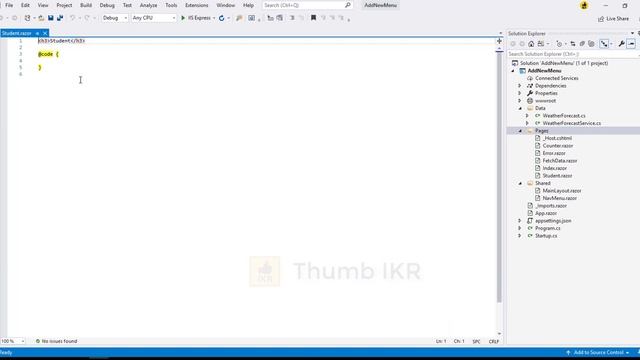The width and height of the screenshot is (640, 360).
Task: Close the Student.razor tab
Action: [45, 33]
